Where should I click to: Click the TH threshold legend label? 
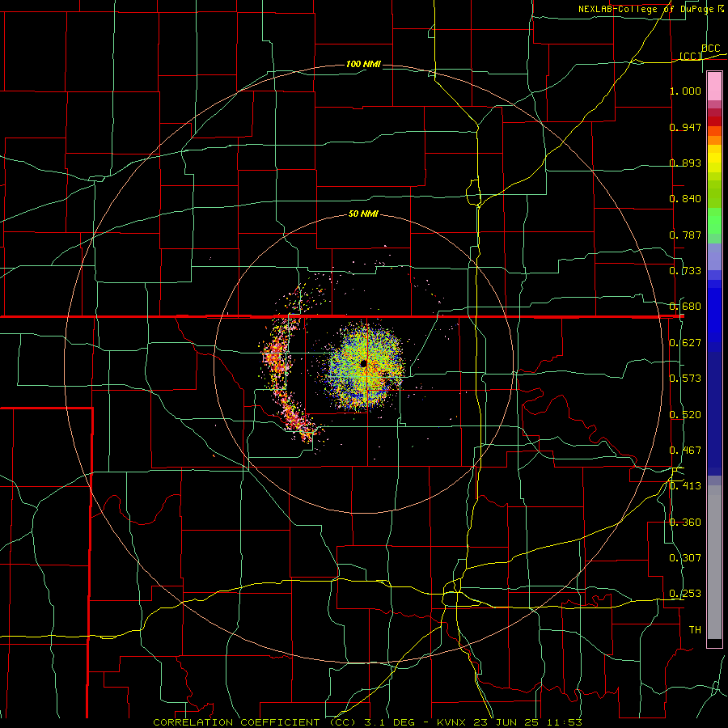pyautogui.click(x=695, y=630)
